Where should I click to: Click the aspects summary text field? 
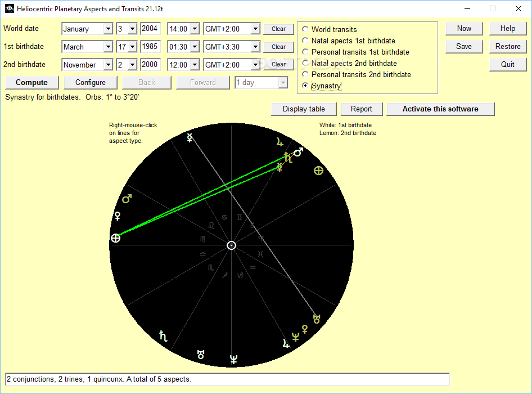point(227,379)
